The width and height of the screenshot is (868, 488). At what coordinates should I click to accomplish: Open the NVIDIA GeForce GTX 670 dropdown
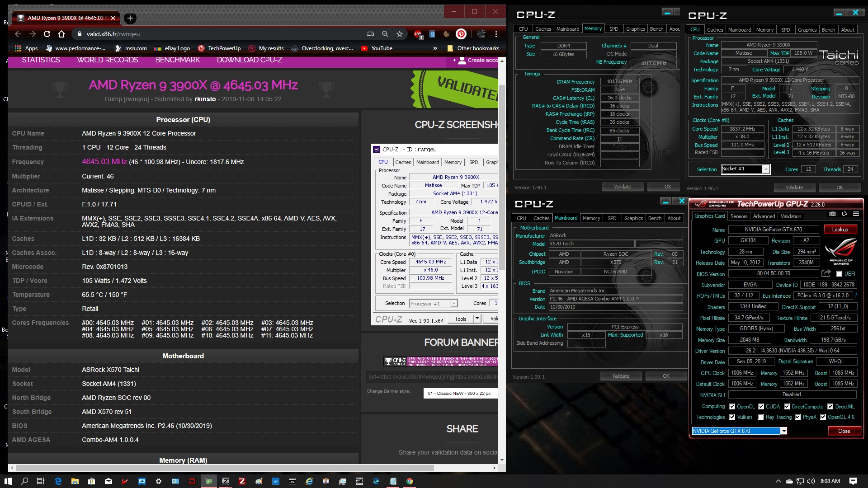click(784, 431)
